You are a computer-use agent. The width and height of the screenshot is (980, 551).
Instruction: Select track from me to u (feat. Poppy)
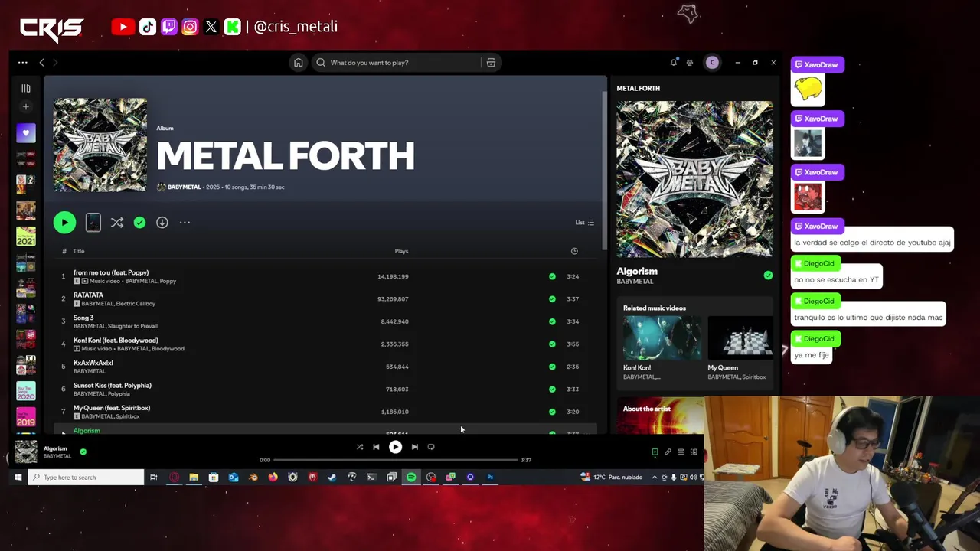tap(326, 276)
